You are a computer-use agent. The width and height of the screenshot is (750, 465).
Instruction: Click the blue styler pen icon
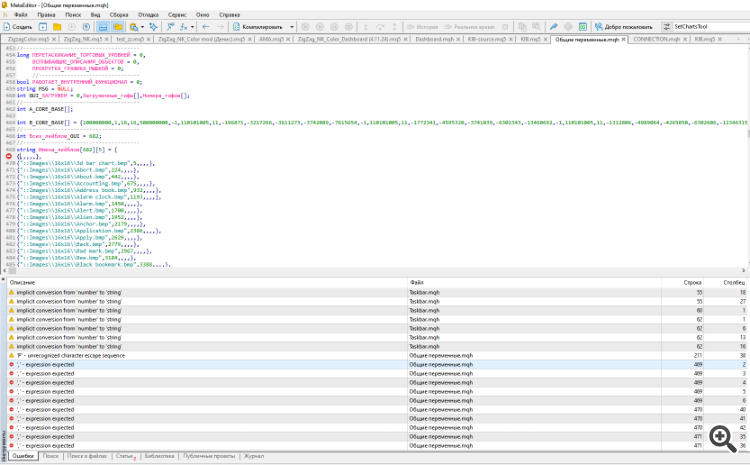[555, 27]
